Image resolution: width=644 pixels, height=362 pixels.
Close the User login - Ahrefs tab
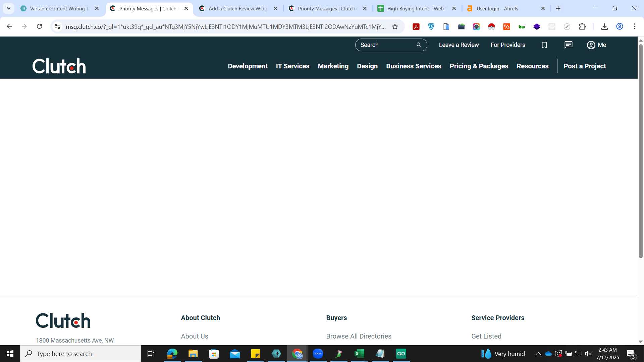click(x=543, y=9)
